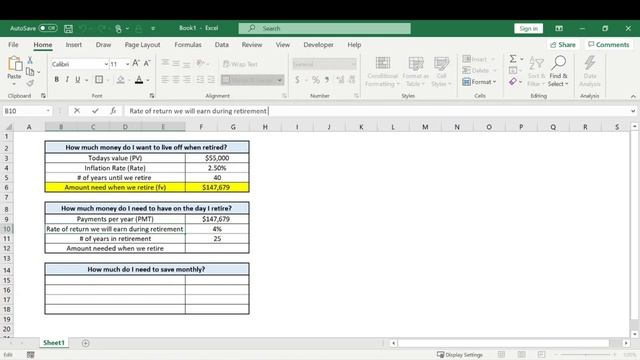Open the font size 11 dropdown

tap(127, 64)
